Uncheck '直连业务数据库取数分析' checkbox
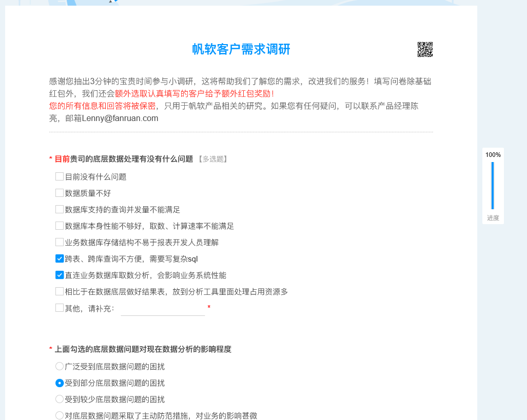The width and height of the screenshot is (527, 420). point(60,275)
